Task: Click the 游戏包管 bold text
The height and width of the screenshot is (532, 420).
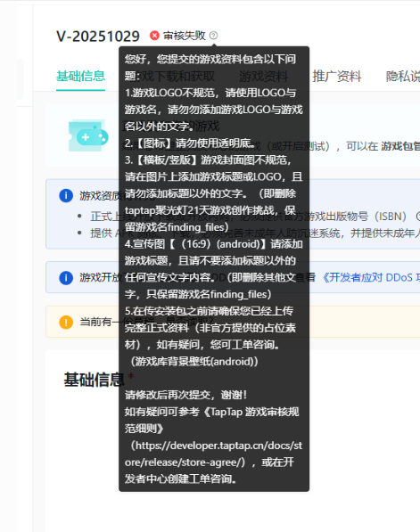Action: [400, 146]
